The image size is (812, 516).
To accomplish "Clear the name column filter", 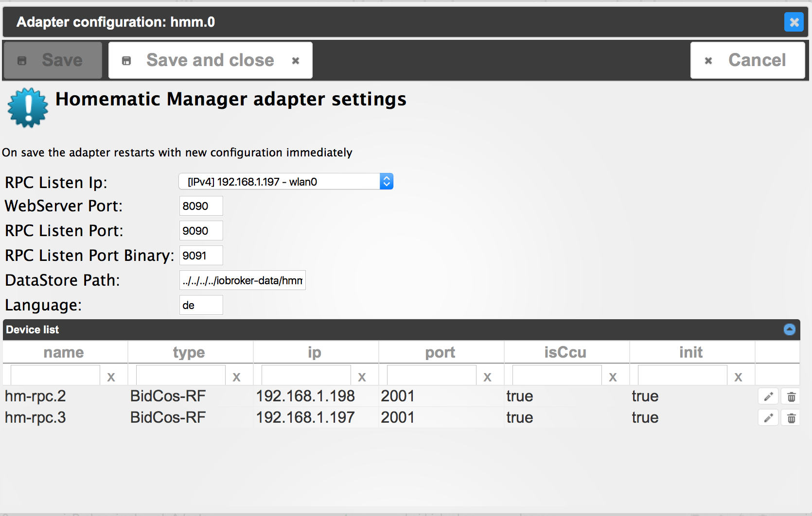I will (111, 377).
